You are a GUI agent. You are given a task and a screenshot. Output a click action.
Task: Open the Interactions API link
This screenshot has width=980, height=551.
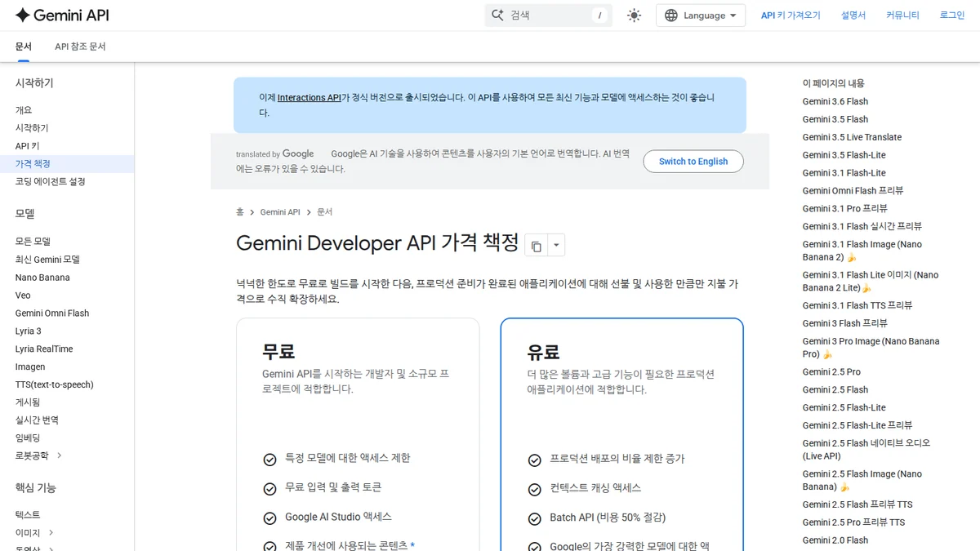pos(310,97)
